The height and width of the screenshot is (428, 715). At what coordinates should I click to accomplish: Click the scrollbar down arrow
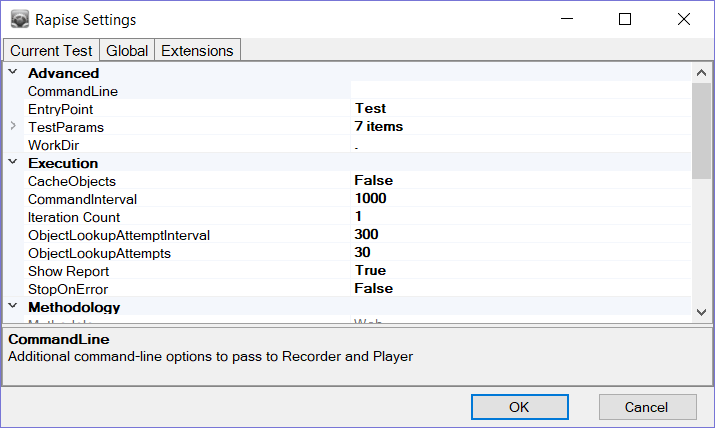(x=701, y=312)
